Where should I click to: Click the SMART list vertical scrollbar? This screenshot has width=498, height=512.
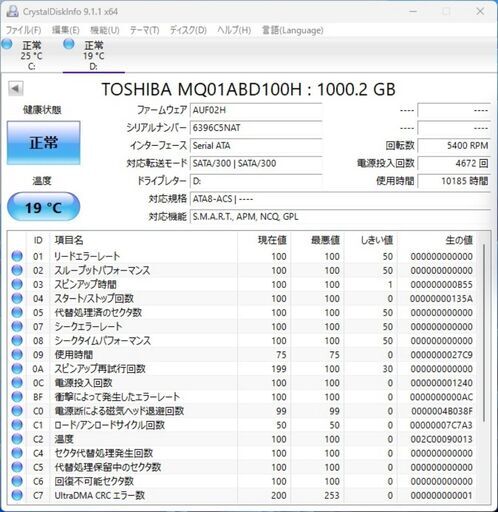pos(484,333)
